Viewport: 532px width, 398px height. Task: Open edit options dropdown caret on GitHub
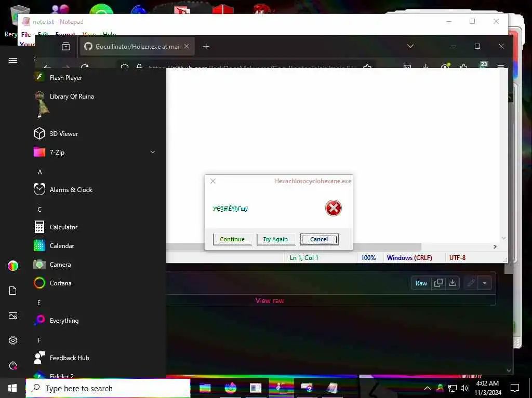click(485, 283)
